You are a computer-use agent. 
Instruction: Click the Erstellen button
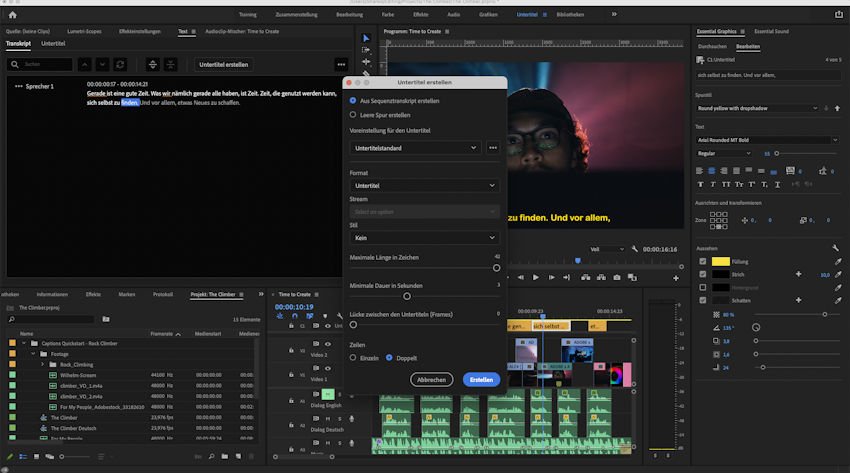[x=481, y=380]
